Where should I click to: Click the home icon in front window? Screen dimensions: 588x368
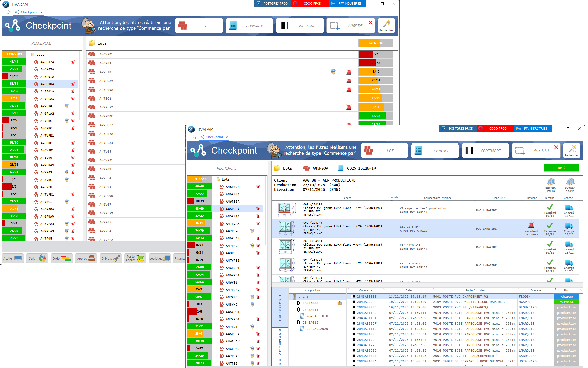click(194, 137)
